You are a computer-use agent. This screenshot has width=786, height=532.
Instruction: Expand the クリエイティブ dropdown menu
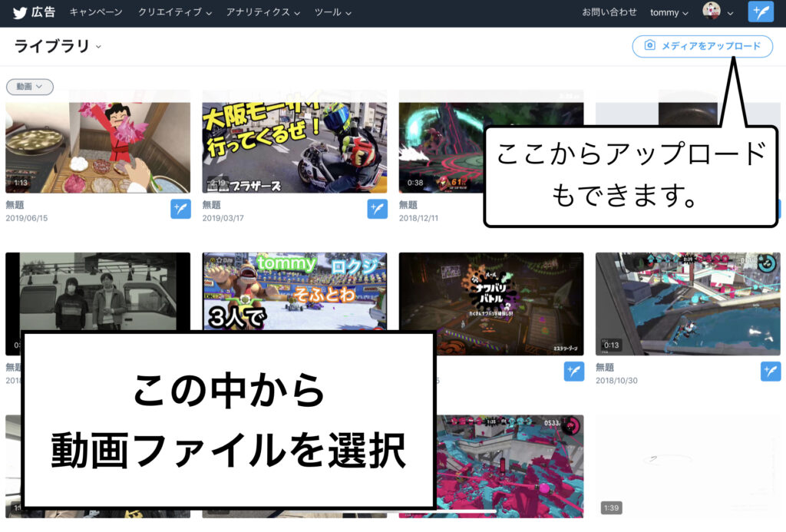click(x=174, y=12)
